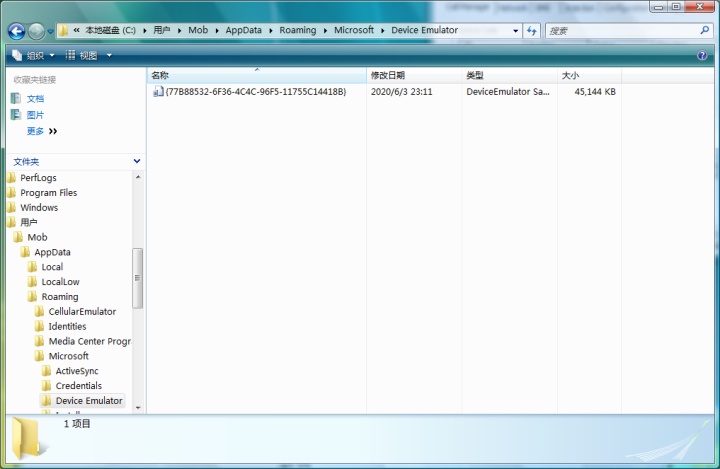Open 文档 favorite link
Image resolution: width=720 pixels, height=469 pixels.
[x=35, y=99]
